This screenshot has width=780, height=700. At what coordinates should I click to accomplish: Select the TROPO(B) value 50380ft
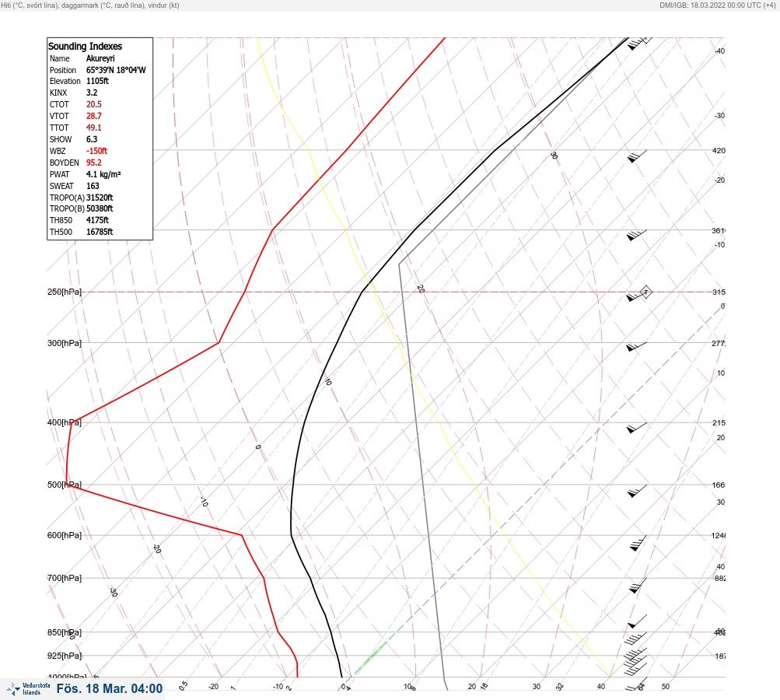coord(100,208)
